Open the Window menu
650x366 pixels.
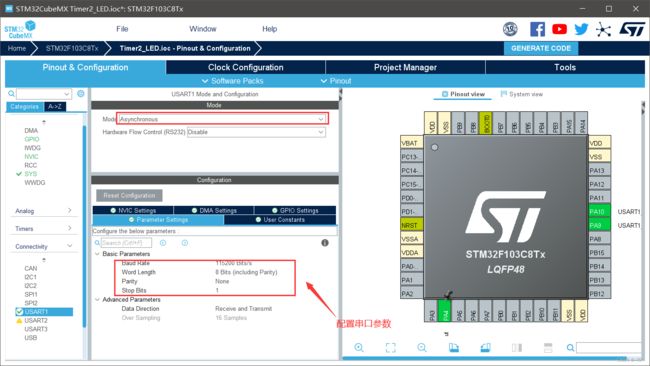(203, 29)
